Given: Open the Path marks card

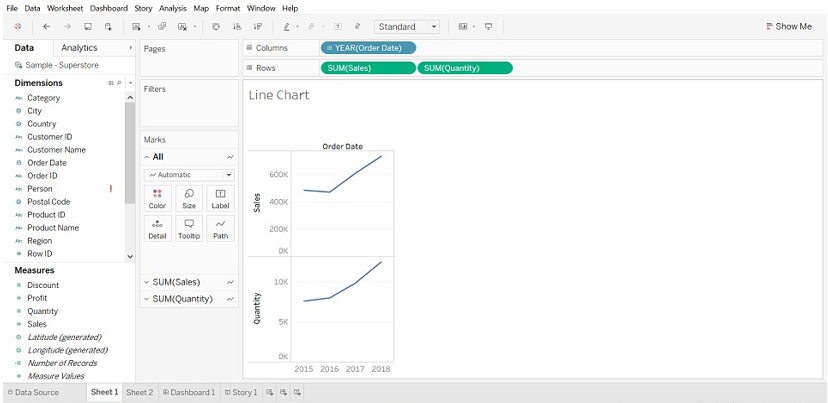Looking at the screenshot, I should [220, 229].
